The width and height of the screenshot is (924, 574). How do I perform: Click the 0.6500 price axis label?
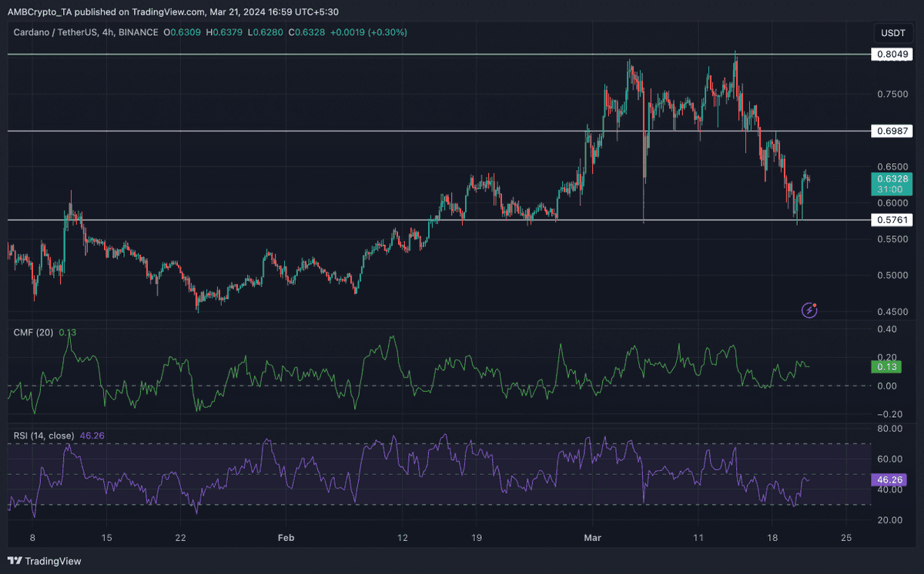coord(891,166)
